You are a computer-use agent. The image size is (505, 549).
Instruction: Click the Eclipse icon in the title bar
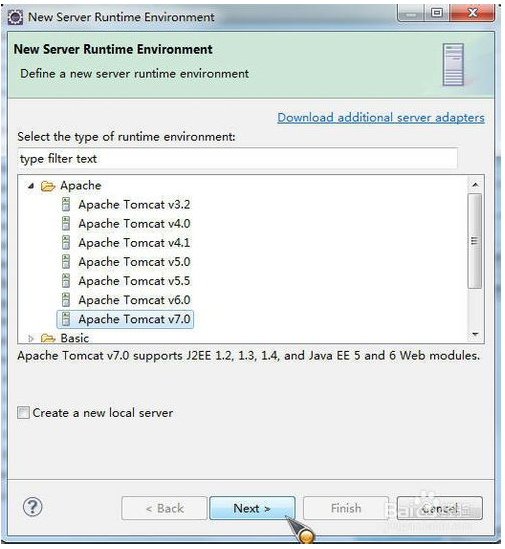coord(15,17)
